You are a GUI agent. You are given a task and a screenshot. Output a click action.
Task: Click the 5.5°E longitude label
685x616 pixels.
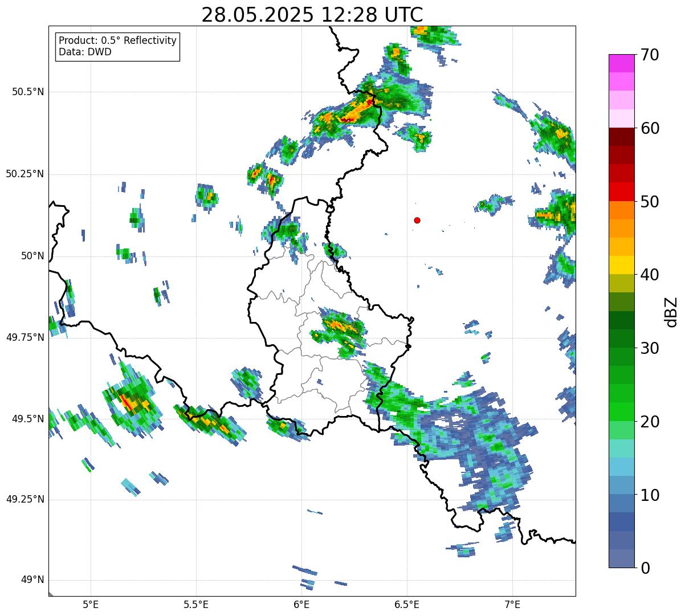[x=196, y=605]
